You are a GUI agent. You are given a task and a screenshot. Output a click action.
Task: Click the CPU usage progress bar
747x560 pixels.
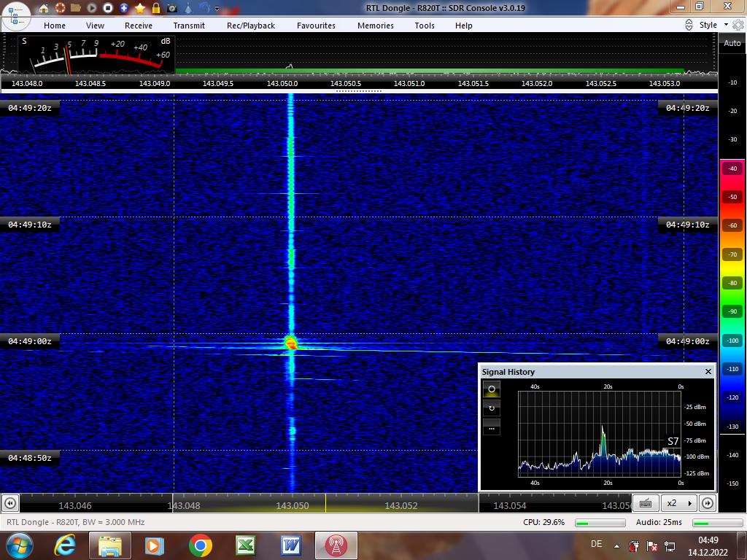point(600,523)
